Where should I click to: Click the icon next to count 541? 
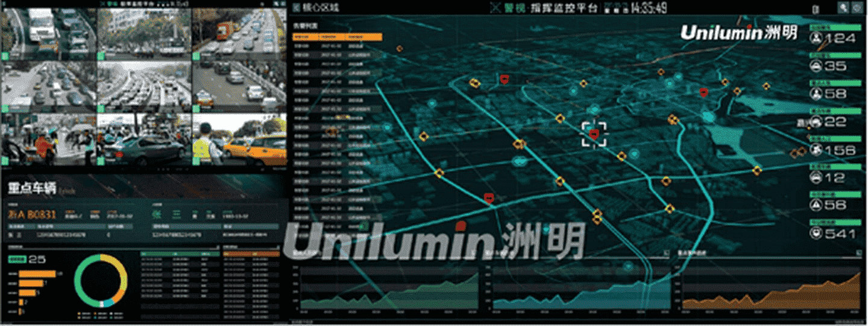click(x=817, y=233)
